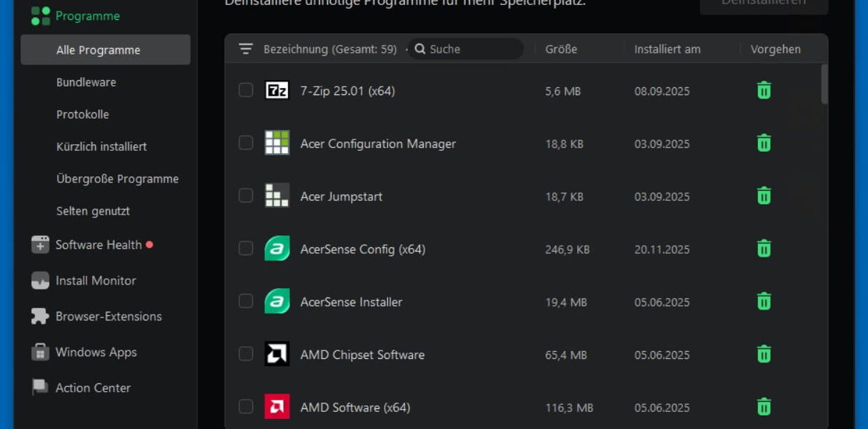This screenshot has height=429, width=868.
Task: Click the 116,3 MB size value
Action: pyautogui.click(x=569, y=408)
